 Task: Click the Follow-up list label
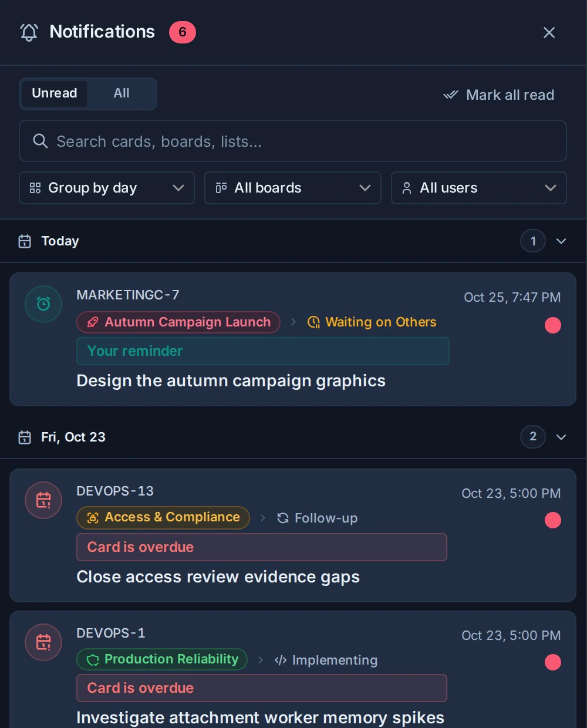(x=318, y=518)
